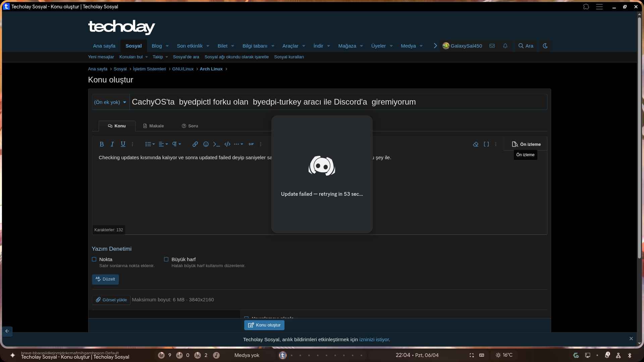The width and height of the screenshot is (644, 362).
Task: Toggle bold formatting in the editor
Action: click(x=102, y=144)
